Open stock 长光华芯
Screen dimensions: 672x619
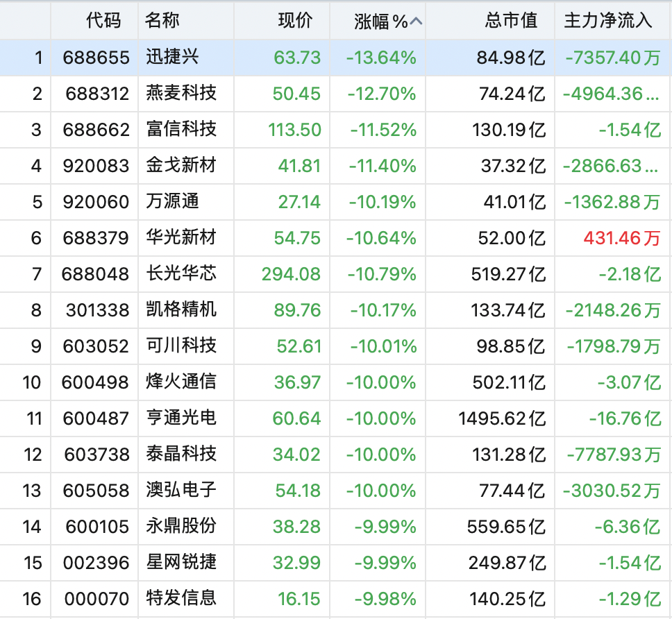click(181, 273)
